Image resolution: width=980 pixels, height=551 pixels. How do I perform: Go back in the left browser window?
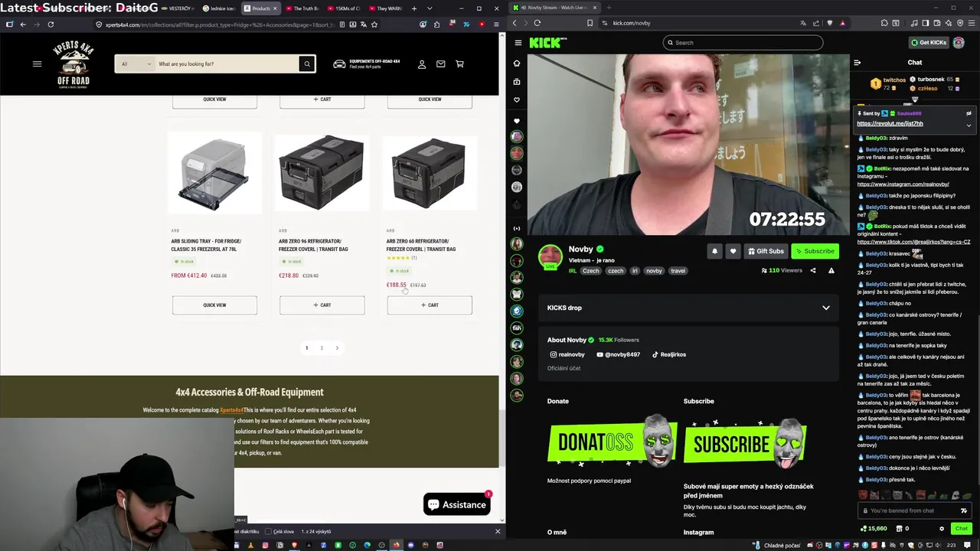point(23,24)
